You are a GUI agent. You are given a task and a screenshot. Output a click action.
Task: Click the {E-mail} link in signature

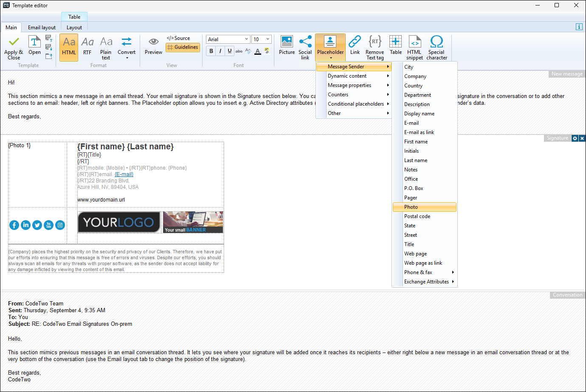124,174
